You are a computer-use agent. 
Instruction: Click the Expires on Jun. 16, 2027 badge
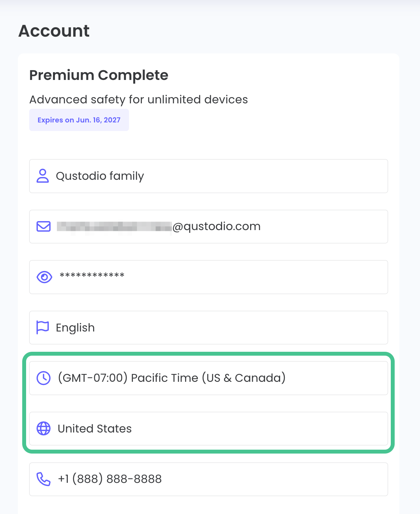pos(79,120)
